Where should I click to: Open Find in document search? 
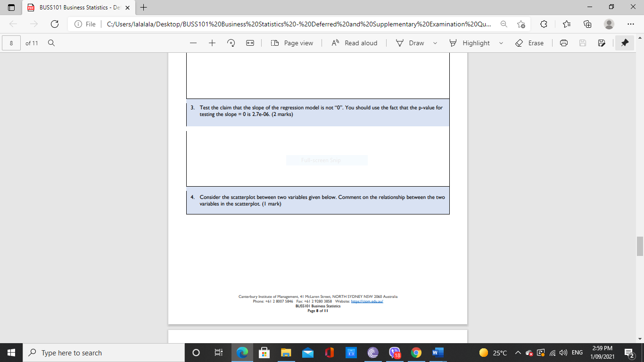[x=51, y=42]
